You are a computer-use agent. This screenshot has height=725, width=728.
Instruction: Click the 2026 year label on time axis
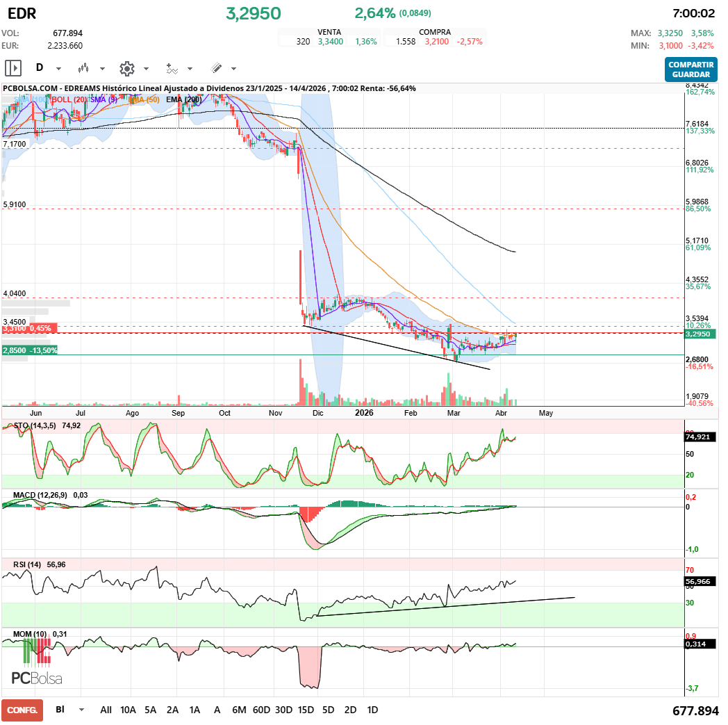364,413
